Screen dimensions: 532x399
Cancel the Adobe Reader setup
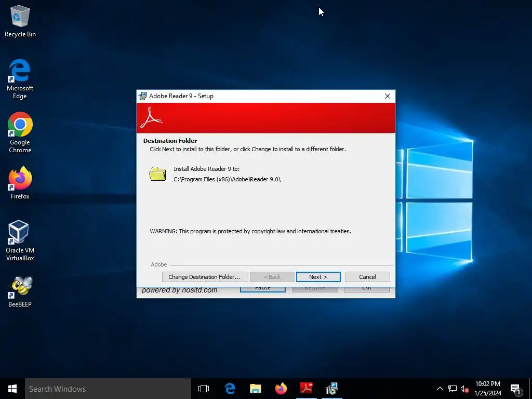point(367,277)
